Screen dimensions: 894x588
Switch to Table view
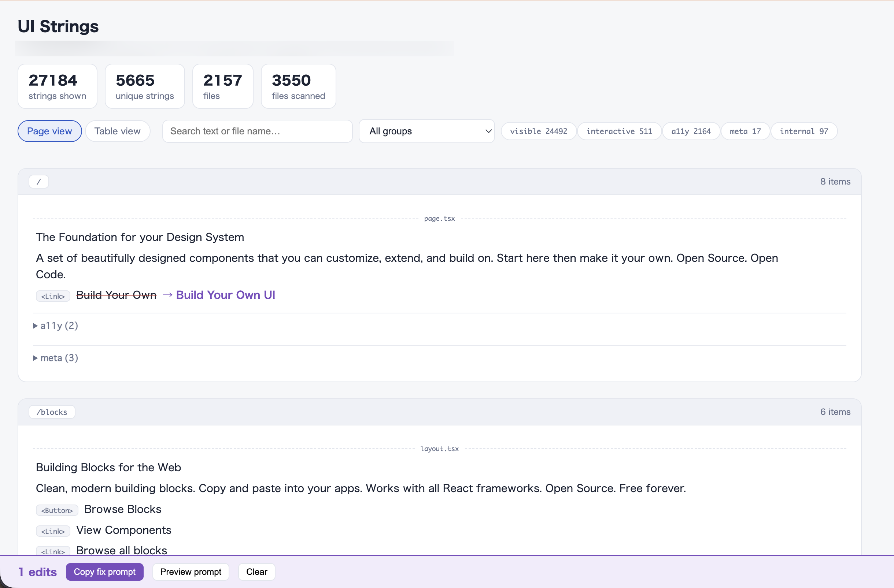pos(118,131)
